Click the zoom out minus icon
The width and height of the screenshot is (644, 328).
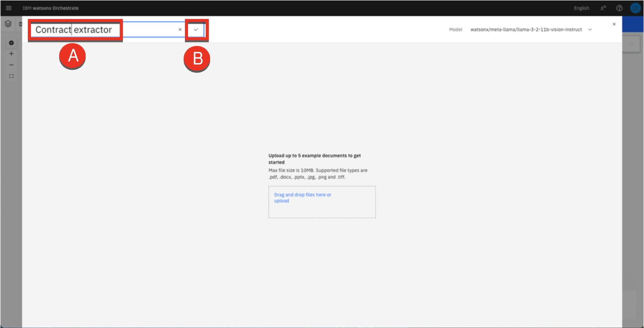[x=11, y=65]
